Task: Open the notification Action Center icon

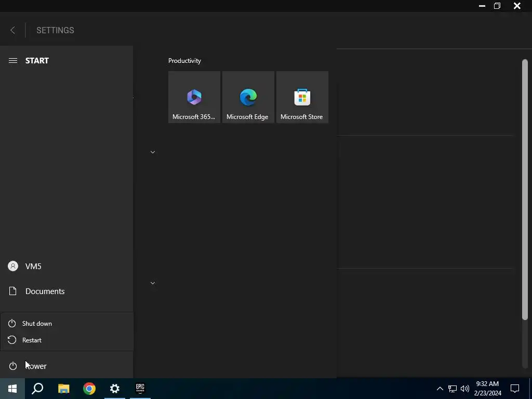Action: (x=515, y=389)
